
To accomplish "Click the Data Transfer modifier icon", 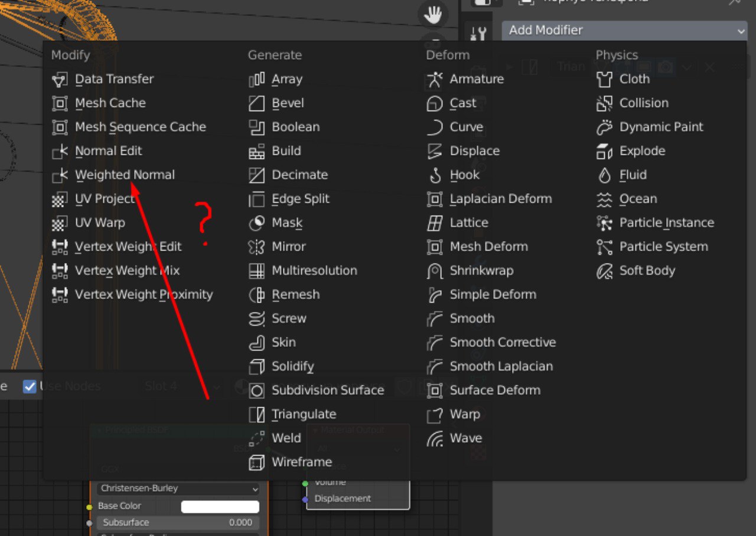I will tap(60, 79).
